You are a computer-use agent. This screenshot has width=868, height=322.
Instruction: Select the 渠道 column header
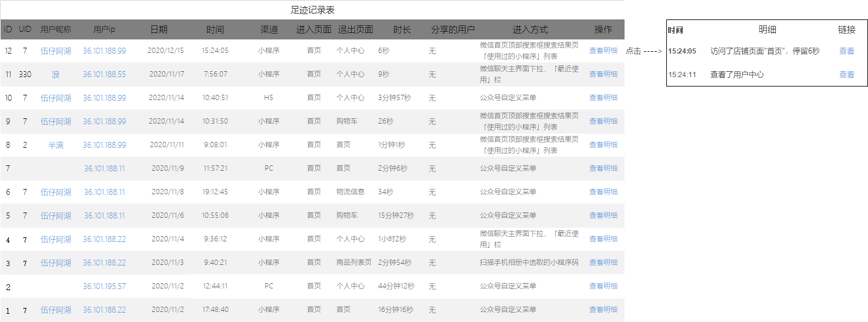[x=269, y=29]
